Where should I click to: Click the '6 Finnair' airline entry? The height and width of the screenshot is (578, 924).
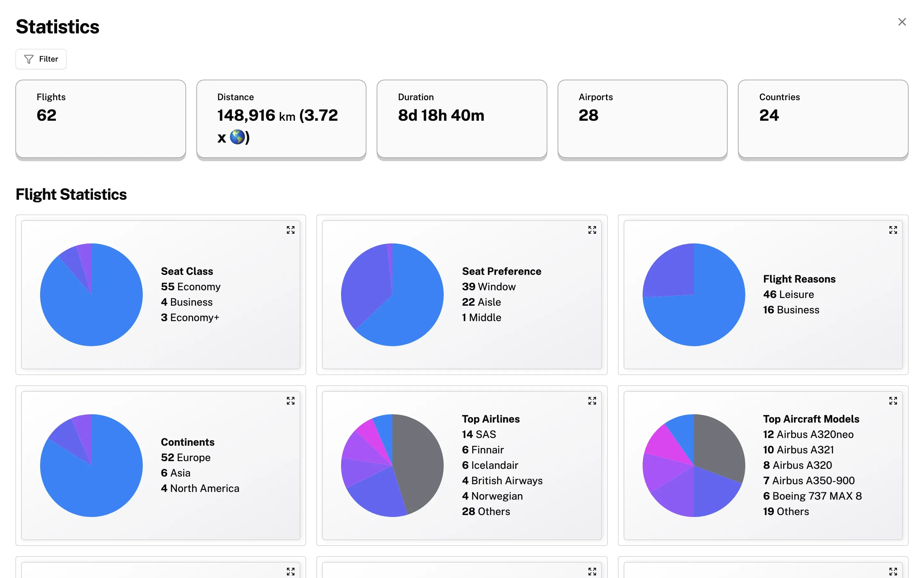pos(483,450)
